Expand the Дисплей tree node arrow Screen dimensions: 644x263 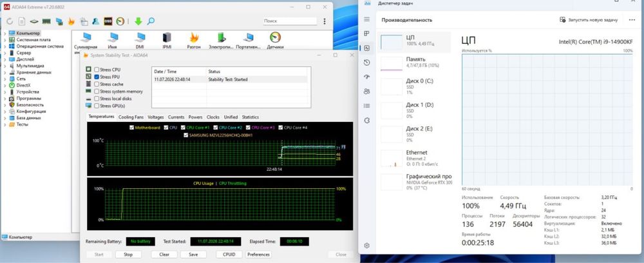[5, 59]
